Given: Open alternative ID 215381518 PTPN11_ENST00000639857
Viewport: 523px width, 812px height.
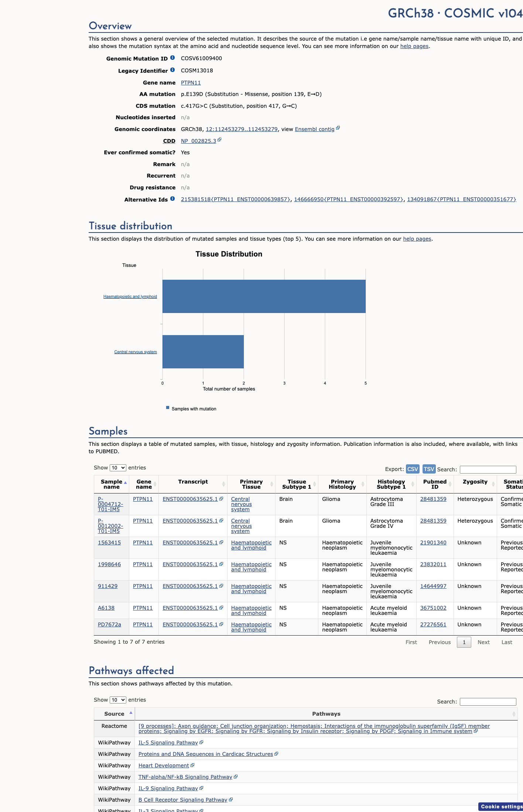Looking at the screenshot, I should [236, 199].
